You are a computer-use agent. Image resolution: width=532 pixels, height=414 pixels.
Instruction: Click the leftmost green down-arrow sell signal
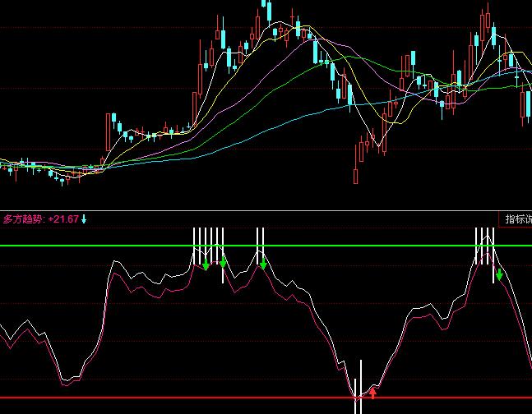tap(206, 264)
